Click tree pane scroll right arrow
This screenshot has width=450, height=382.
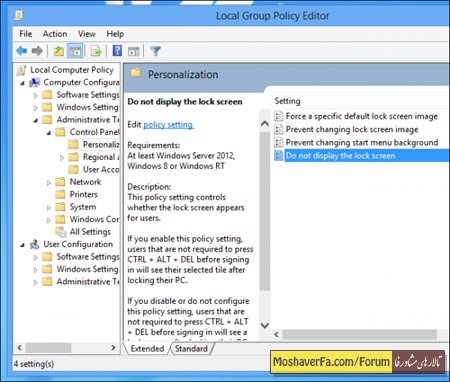(113, 348)
